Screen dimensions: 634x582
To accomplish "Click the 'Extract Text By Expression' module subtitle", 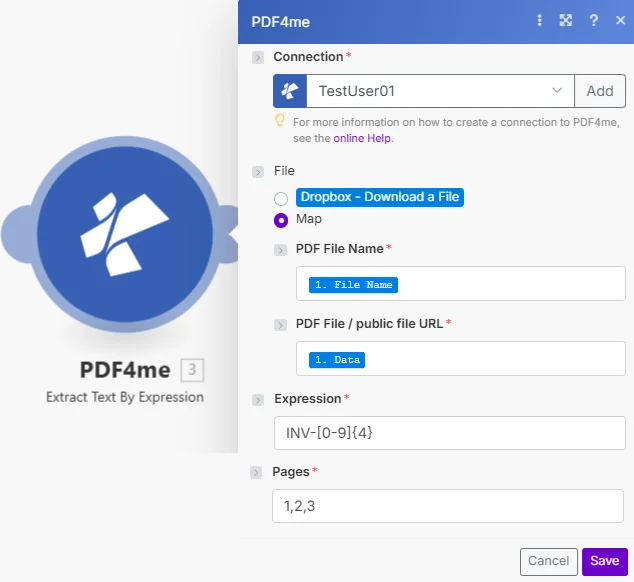I will pos(125,397).
